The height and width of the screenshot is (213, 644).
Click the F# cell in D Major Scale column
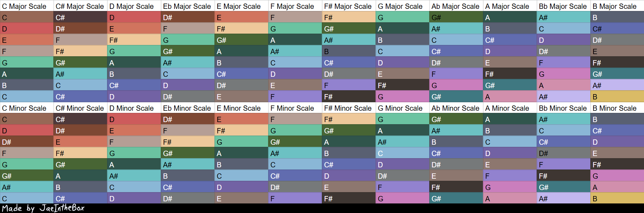point(134,40)
